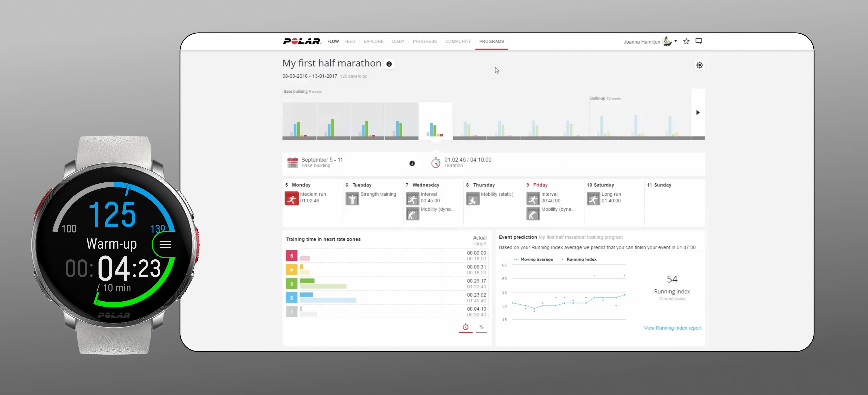Click the grey zone 1 swatch
The image size is (868, 395).
[292, 312]
